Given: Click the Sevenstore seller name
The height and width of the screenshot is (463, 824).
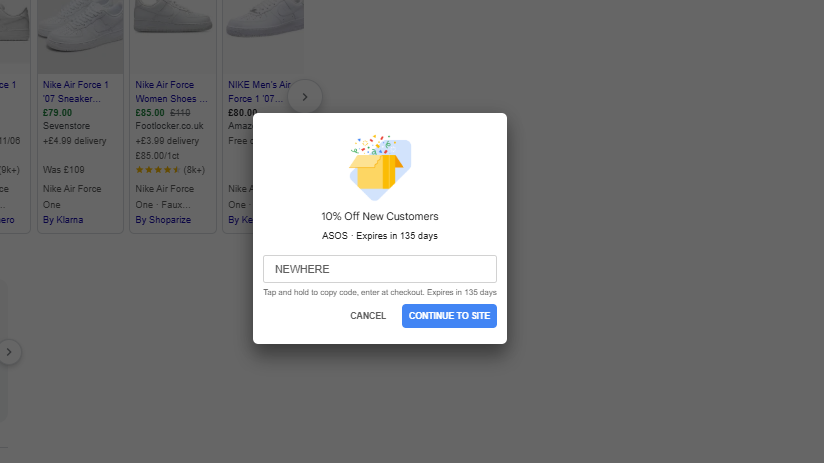Looking at the screenshot, I should click(66, 126).
